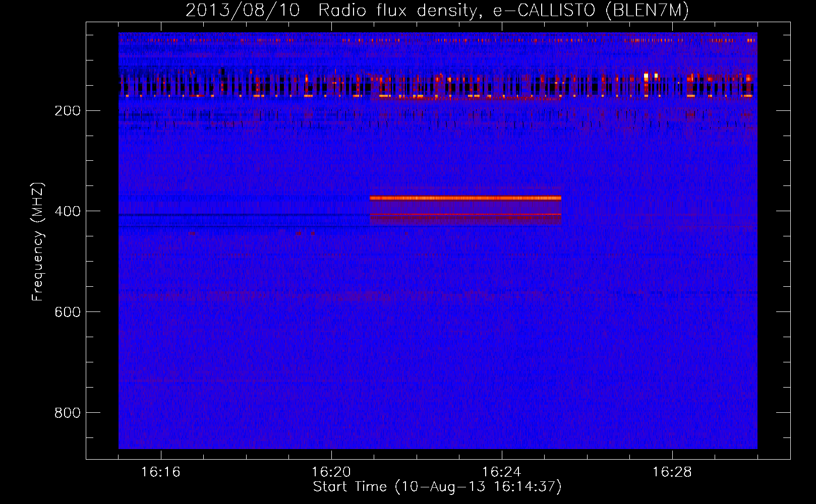816x504 pixels.
Task: Click the 16:24 time tick label
Action: 502,472
